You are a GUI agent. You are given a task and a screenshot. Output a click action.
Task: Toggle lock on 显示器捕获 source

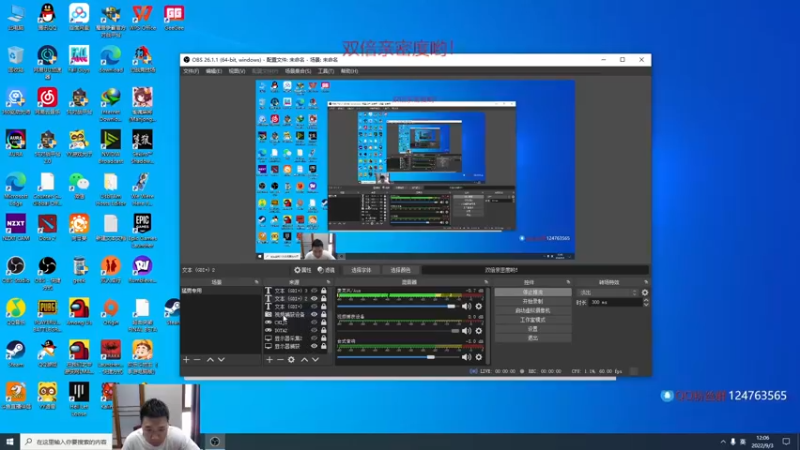point(323,346)
